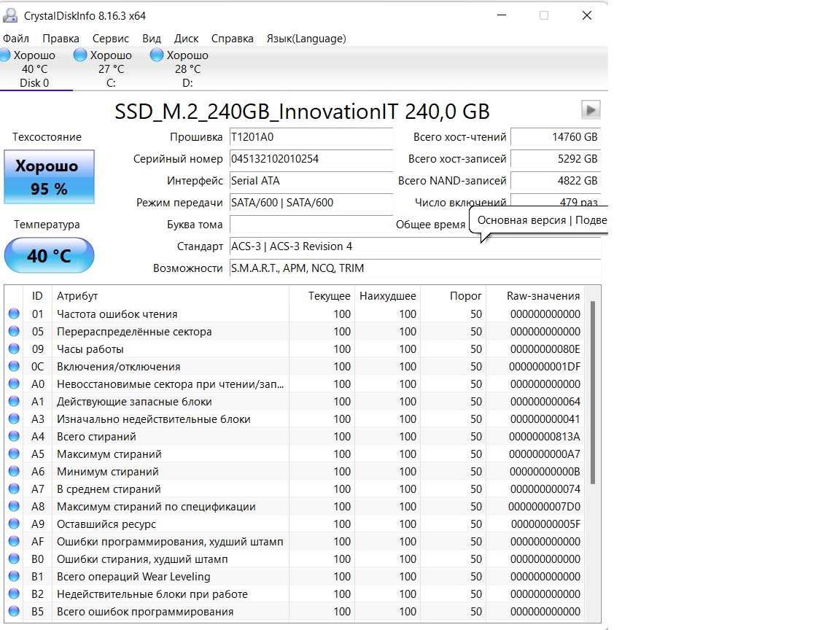The height and width of the screenshot is (630, 840).
Task: Click status dot of attribute 05 row
Action: point(14,331)
